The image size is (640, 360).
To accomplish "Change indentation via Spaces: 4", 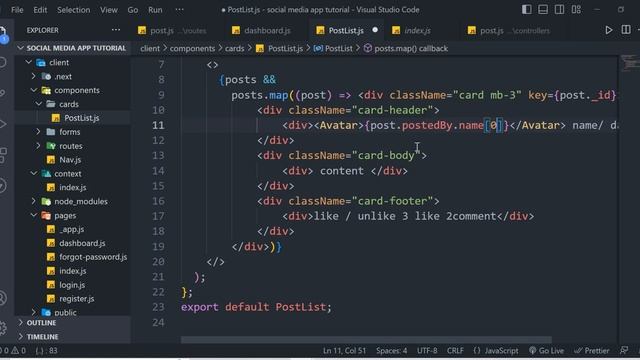I will [391, 351].
